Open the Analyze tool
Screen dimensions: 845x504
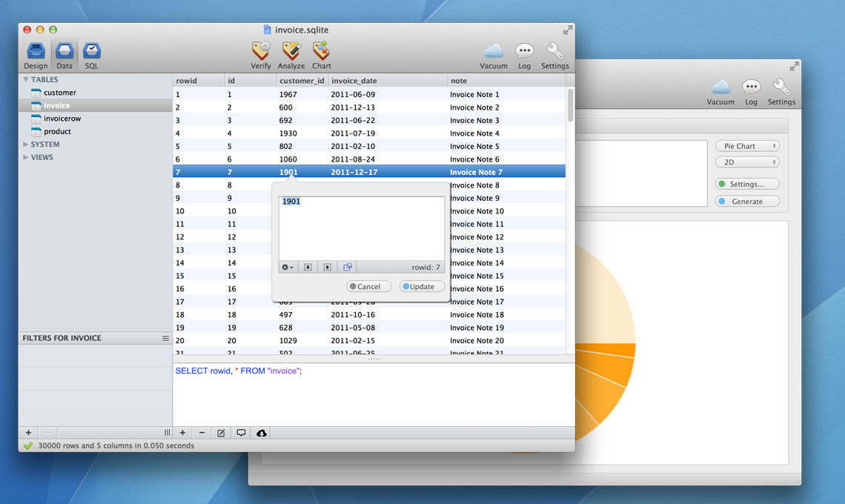click(x=291, y=51)
